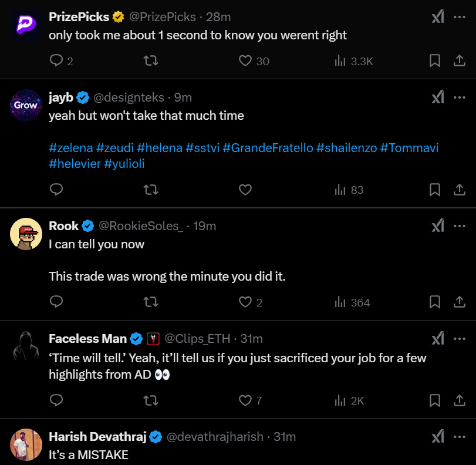
Task: Open the @devathrajharish handle link
Action: [x=215, y=437]
